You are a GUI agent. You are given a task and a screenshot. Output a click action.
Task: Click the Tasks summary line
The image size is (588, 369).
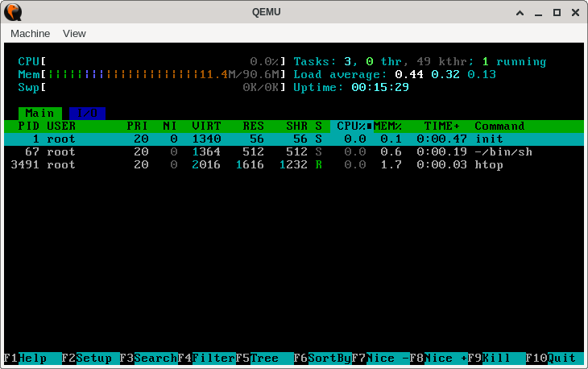420,61
